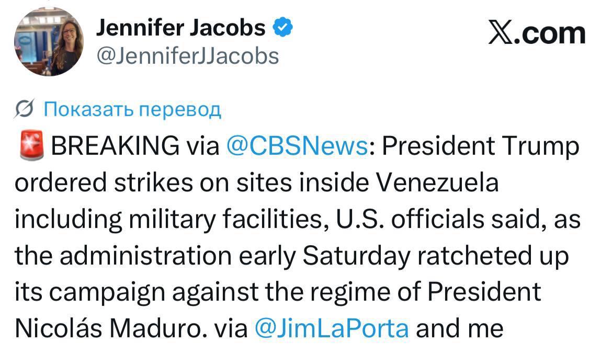Click the @JenniferJJacobs handle
The height and width of the screenshot is (364, 612).
tap(188, 55)
